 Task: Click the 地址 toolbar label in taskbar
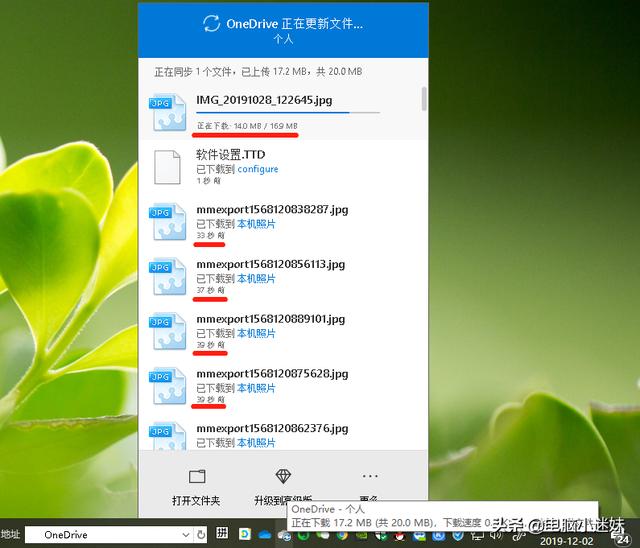[10, 534]
